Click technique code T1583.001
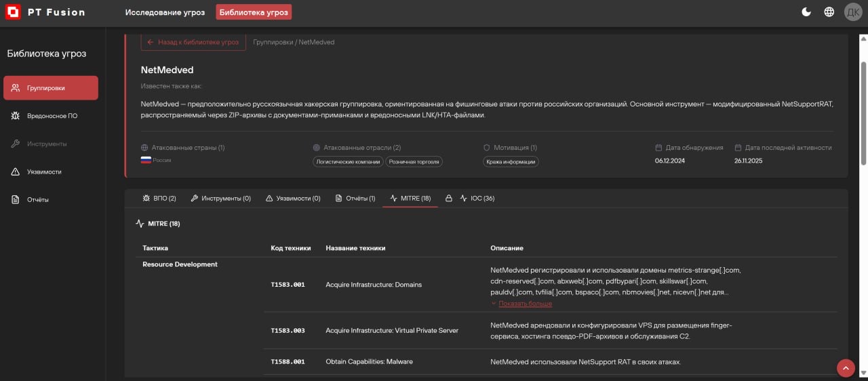Screen dimensions: 868x381 [288, 285]
